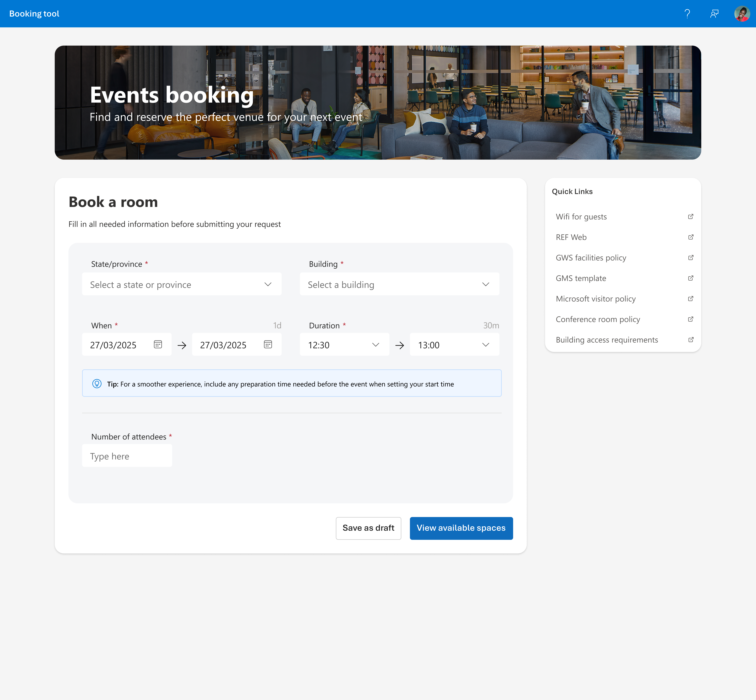Expand the Building dropdown
The width and height of the screenshot is (756, 700).
[x=400, y=284]
